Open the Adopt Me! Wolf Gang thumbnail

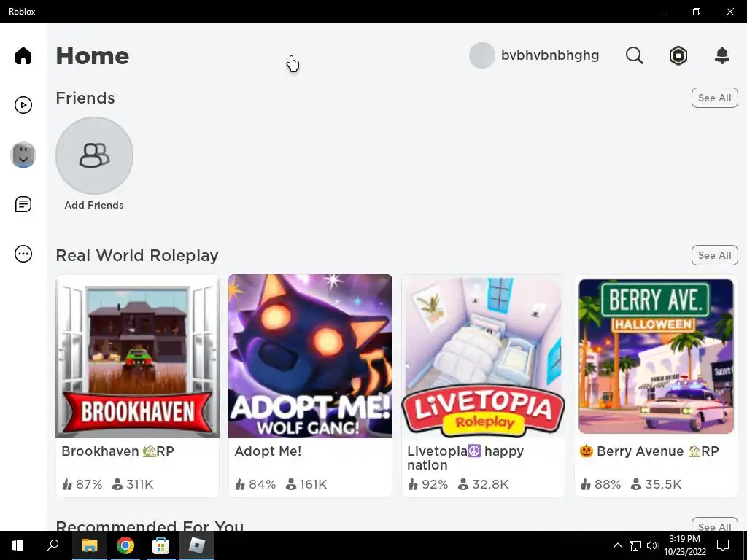tap(310, 356)
